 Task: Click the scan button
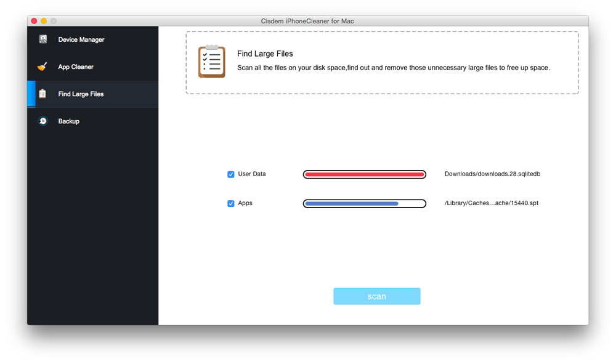tap(377, 296)
